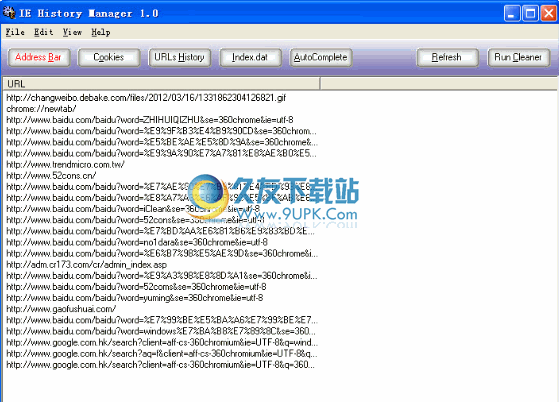Show AutoComplete entries
The image size is (559, 402).
click(x=320, y=57)
